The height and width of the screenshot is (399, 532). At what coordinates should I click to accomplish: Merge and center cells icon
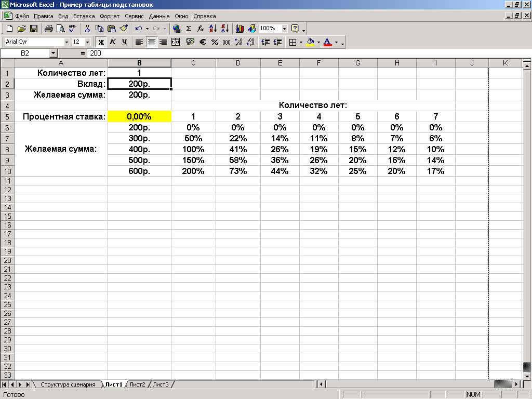click(176, 42)
